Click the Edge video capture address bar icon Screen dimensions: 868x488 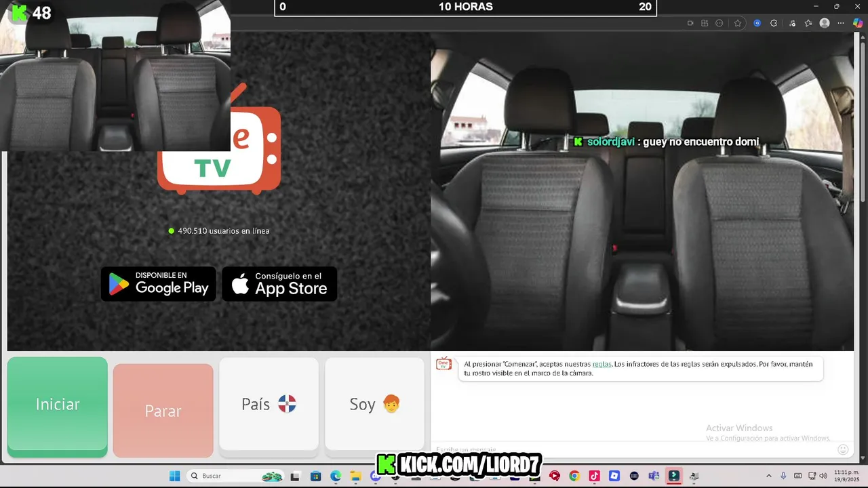690,23
